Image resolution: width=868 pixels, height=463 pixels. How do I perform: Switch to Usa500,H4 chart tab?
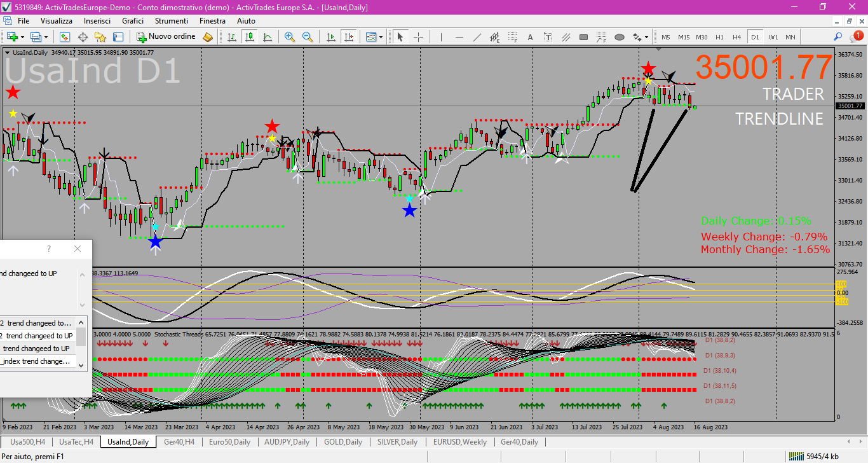pyautogui.click(x=27, y=441)
